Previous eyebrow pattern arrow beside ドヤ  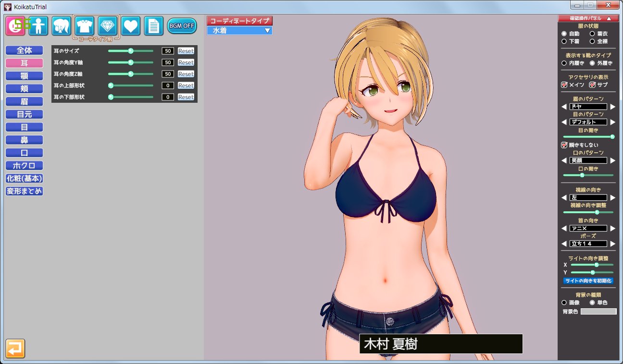coord(564,107)
